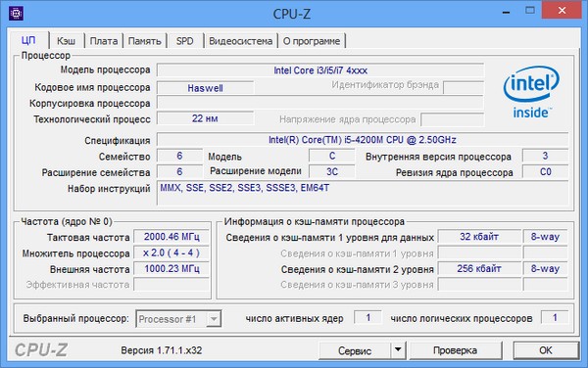Expand the Сервис dropdown arrow
This screenshot has width=588, height=368.
398,350
